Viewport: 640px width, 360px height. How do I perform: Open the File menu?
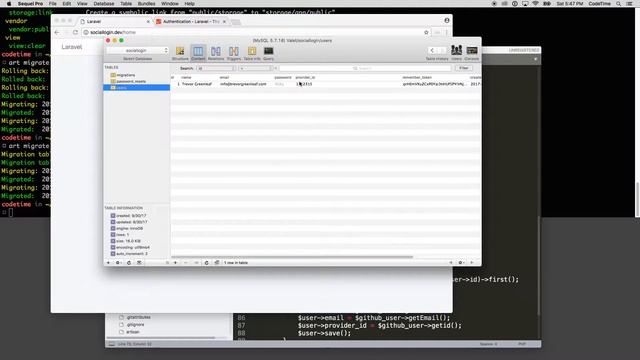click(x=53, y=4)
